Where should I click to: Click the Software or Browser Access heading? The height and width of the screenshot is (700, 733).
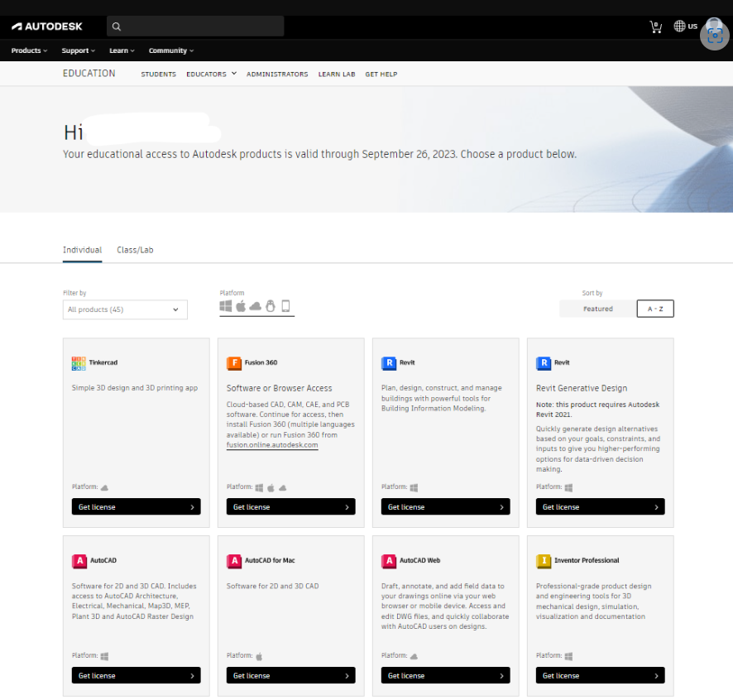pyautogui.click(x=279, y=388)
